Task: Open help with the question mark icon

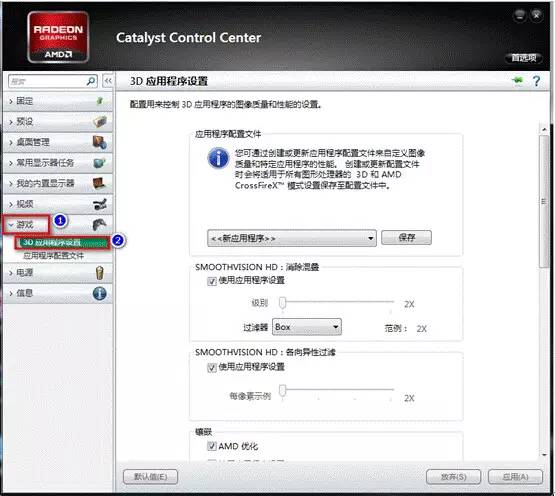Action: (x=537, y=81)
